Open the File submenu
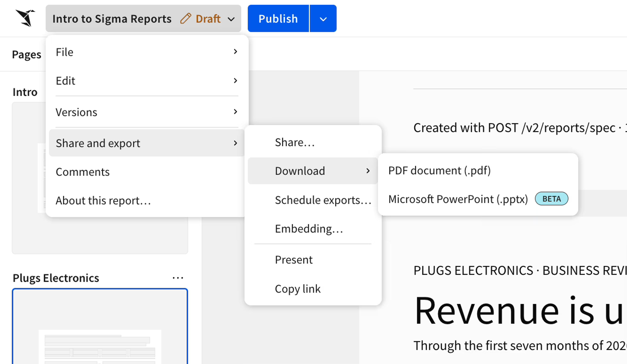Image resolution: width=627 pixels, height=364 pixels. [x=147, y=52]
